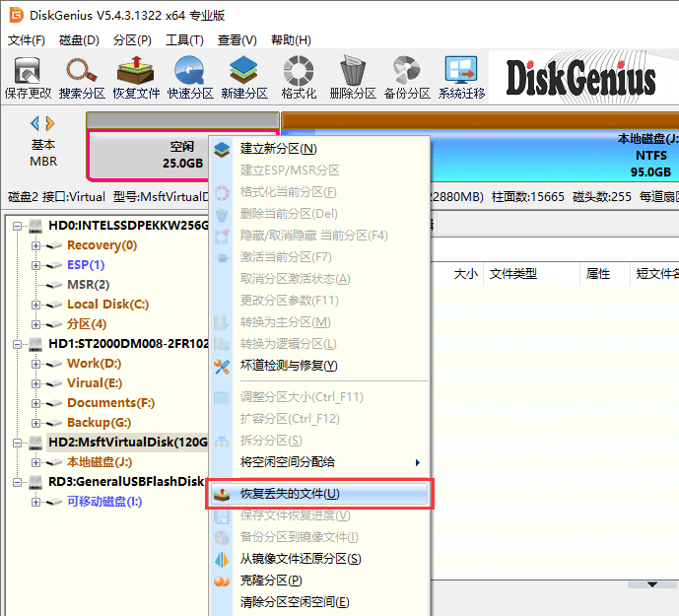The height and width of the screenshot is (616, 679).
Task: Open the 文件(F) menu
Action: coord(27,40)
